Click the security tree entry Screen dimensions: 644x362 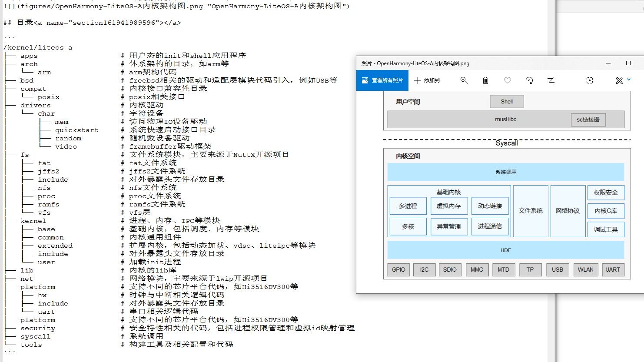(38, 329)
